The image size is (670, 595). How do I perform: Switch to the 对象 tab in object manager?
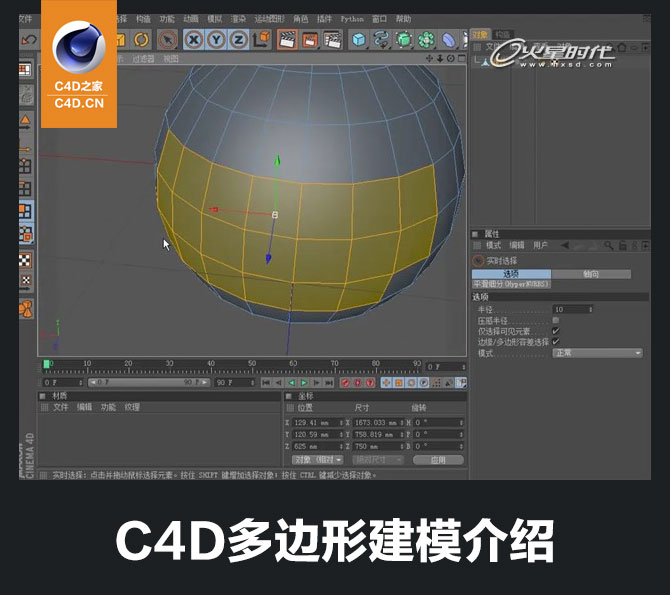click(x=480, y=35)
